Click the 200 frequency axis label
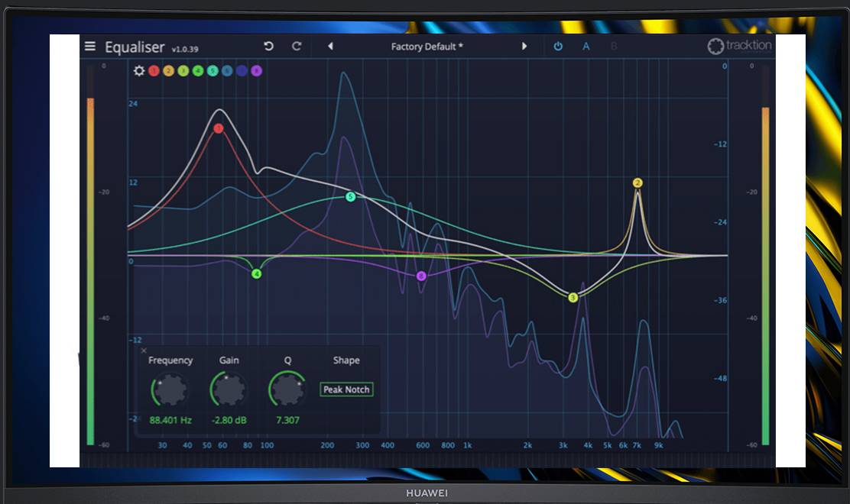The height and width of the screenshot is (504, 850). tap(327, 445)
